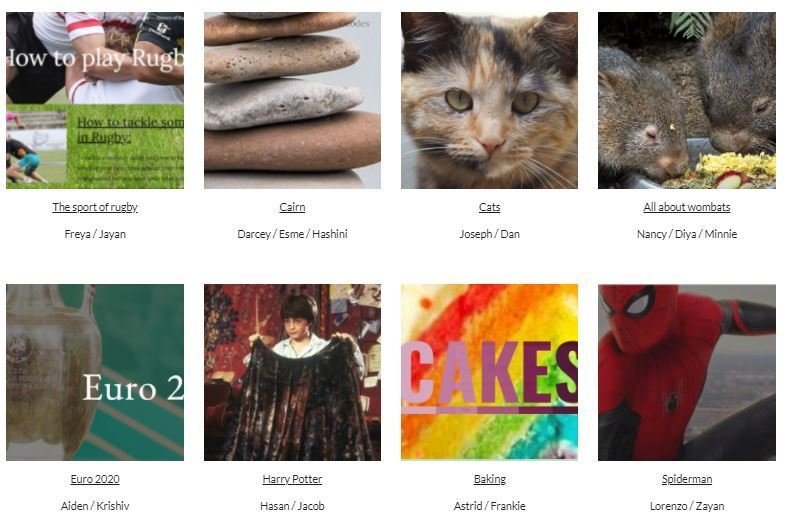This screenshot has width=789, height=530.
Task: Open the rugby presentation thumbnail
Action: coord(95,101)
